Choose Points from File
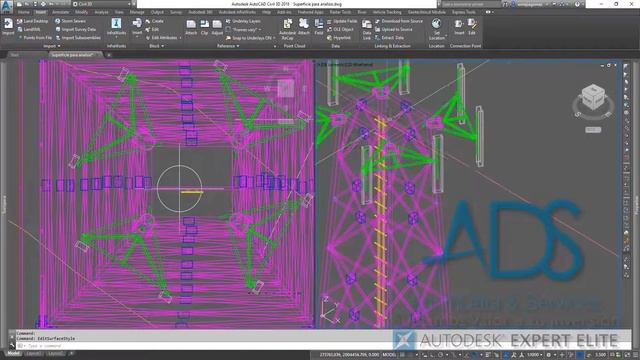640x360 pixels. 35,38
